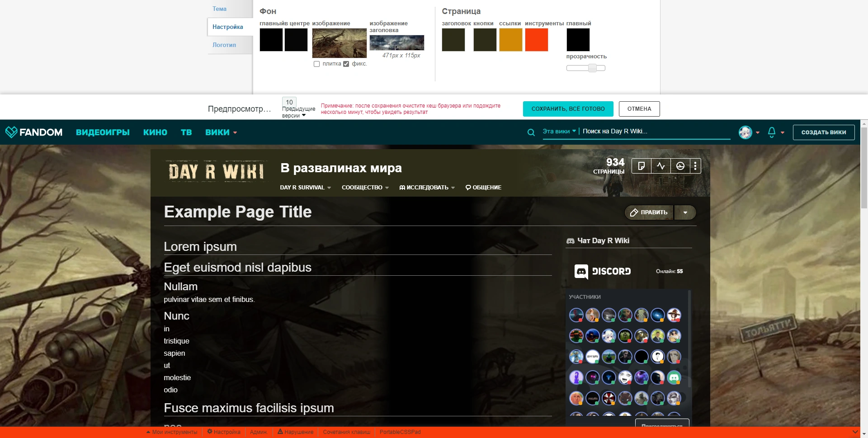Screen dimensions: 868x438
Task: Pick the orange ссылки color swatch
Action: pos(511,40)
